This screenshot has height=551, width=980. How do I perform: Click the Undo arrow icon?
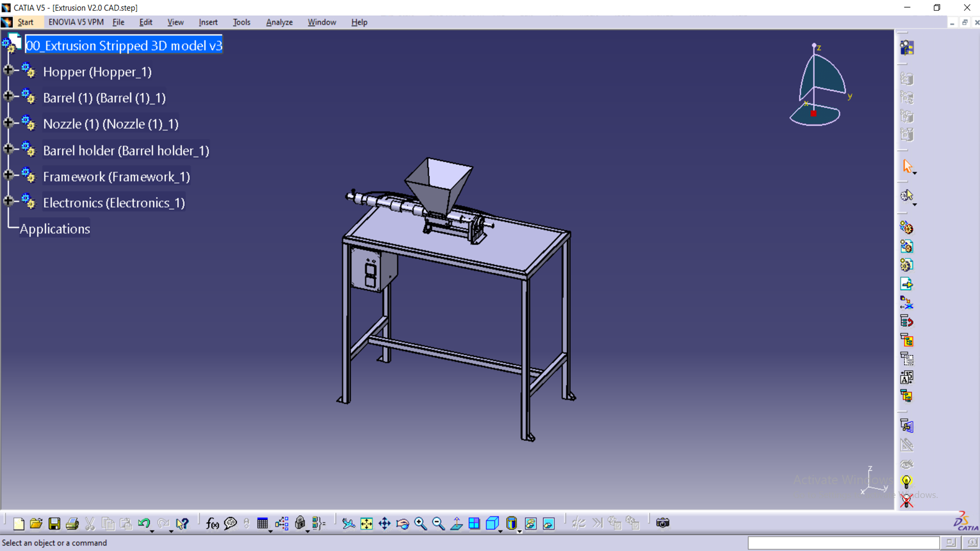[x=144, y=523]
